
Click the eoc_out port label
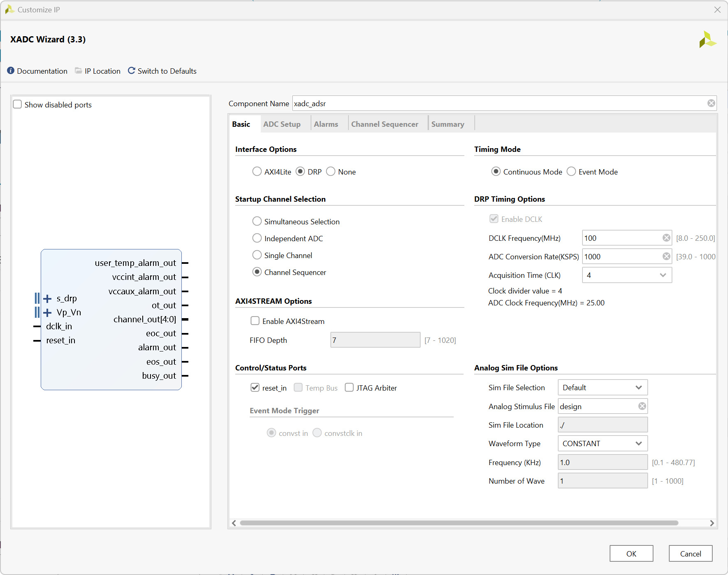pyautogui.click(x=161, y=333)
